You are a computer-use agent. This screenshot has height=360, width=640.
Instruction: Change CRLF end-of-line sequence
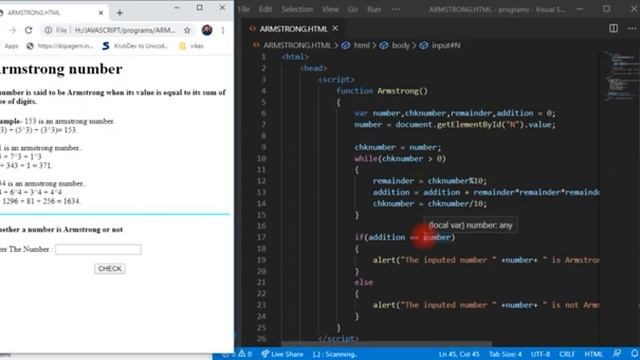click(567, 354)
